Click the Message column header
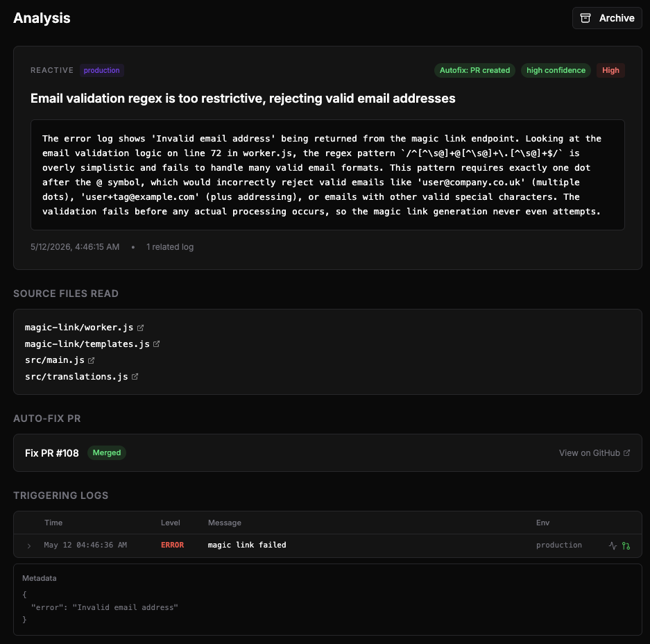This screenshot has width=650, height=644. coord(225,523)
